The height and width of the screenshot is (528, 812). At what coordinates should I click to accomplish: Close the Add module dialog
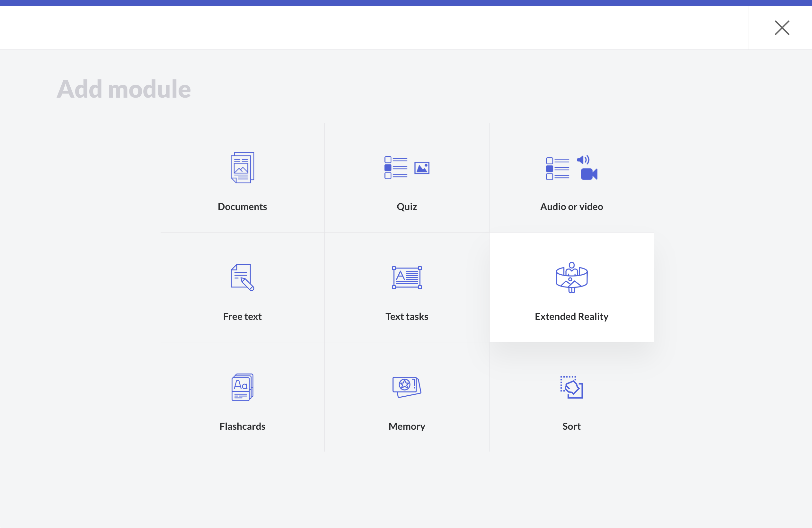pyautogui.click(x=781, y=28)
